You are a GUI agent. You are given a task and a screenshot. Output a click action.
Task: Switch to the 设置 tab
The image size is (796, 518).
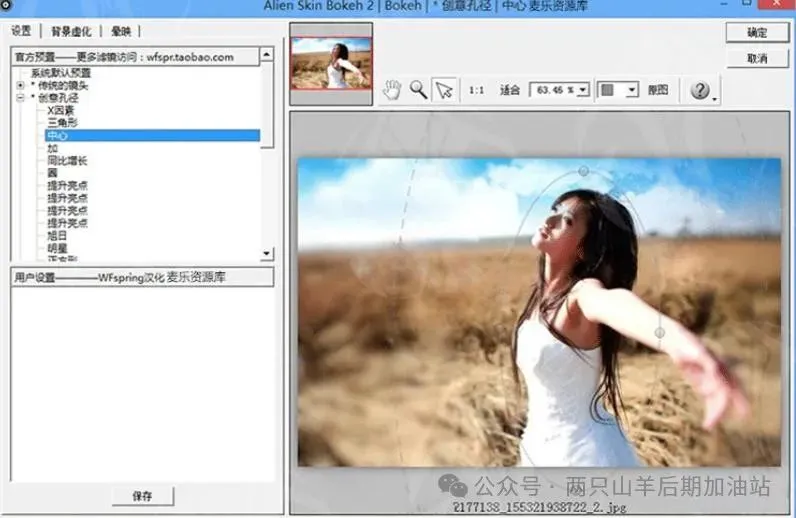[x=21, y=31]
